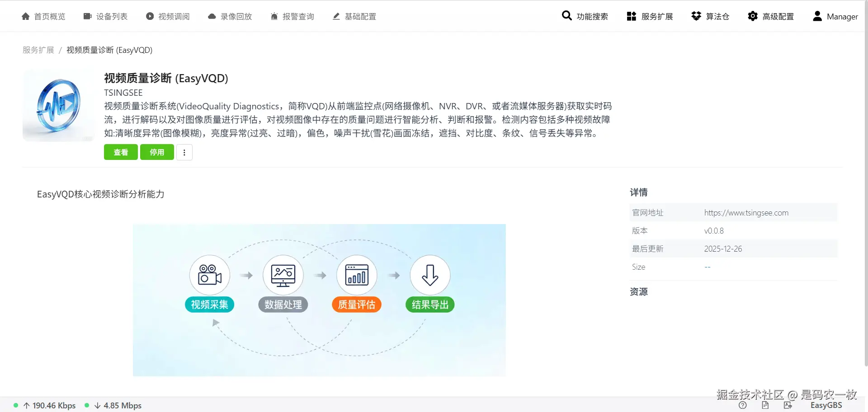
Task: Click the EasyVQD app logo thumbnail
Action: (59, 105)
